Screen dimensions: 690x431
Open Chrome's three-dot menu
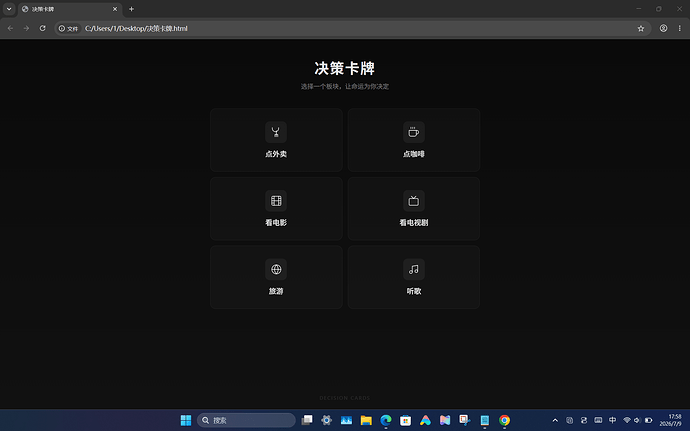point(679,28)
